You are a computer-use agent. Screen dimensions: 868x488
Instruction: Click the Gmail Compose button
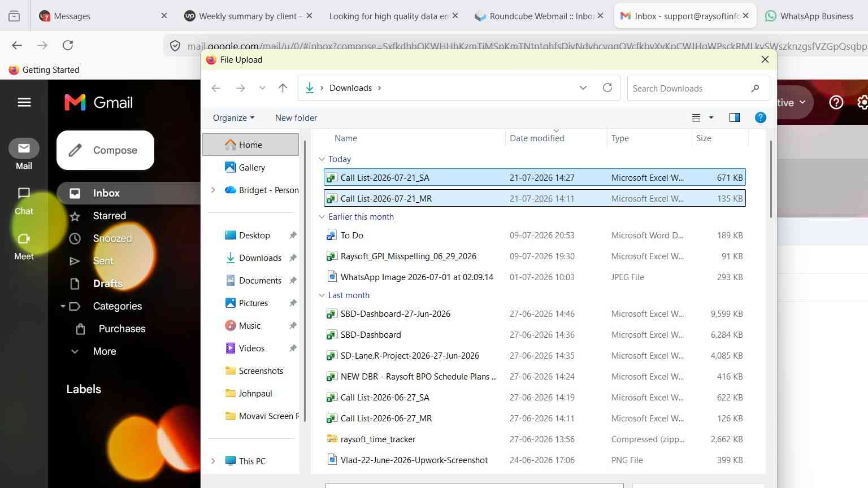(x=105, y=150)
